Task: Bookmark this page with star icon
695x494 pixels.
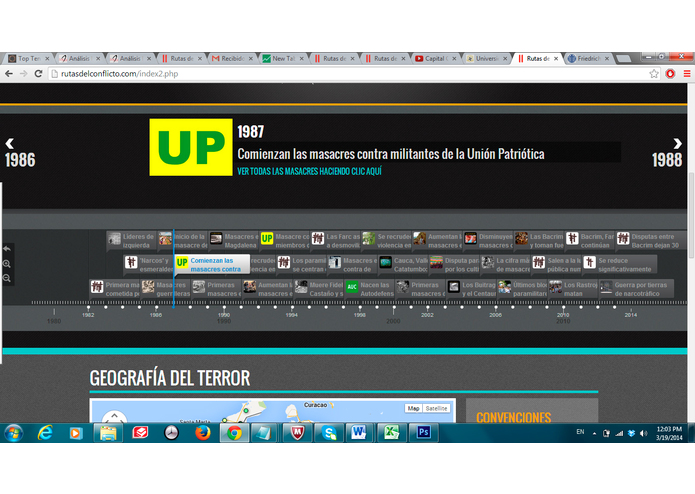Action: (x=654, y=74)
